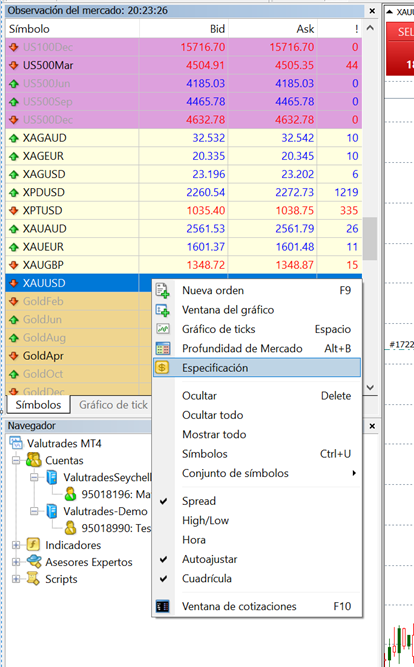Image resolution: width=414 pixels, height=667 pixels.
Task: Open Símbolos from the context menu
Action: tap(257, 454)
